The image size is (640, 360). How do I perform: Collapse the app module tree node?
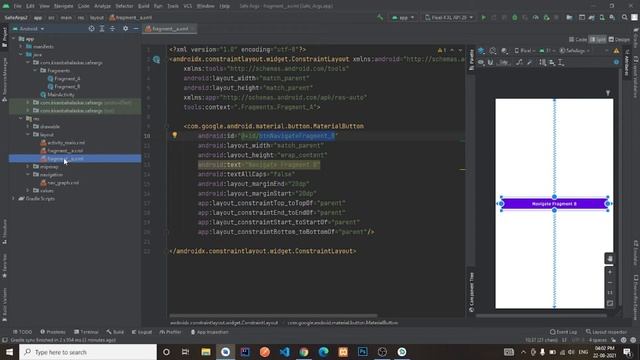pyautogui.click(x=13, y=39)
